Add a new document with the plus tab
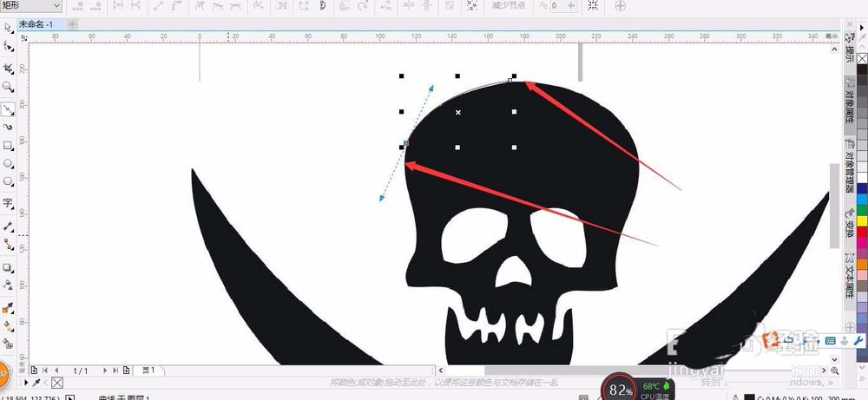868x400 pixels. [x=71, y=23]
